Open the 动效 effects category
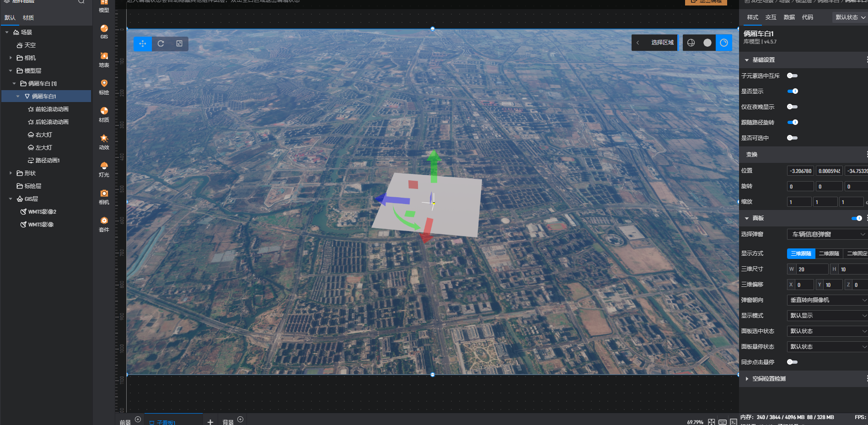Viewport: 868px width, 425px height. click(104, 141)
